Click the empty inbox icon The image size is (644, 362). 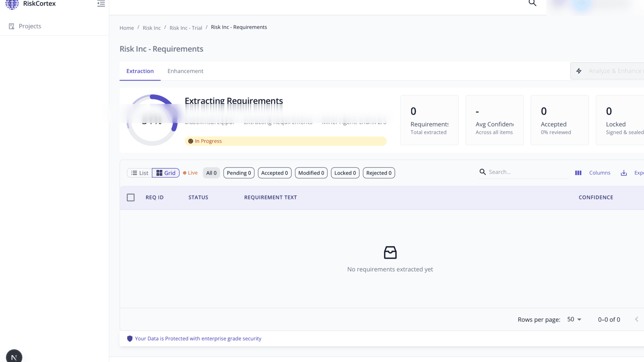pyautogui.click(x=390, y=253)
